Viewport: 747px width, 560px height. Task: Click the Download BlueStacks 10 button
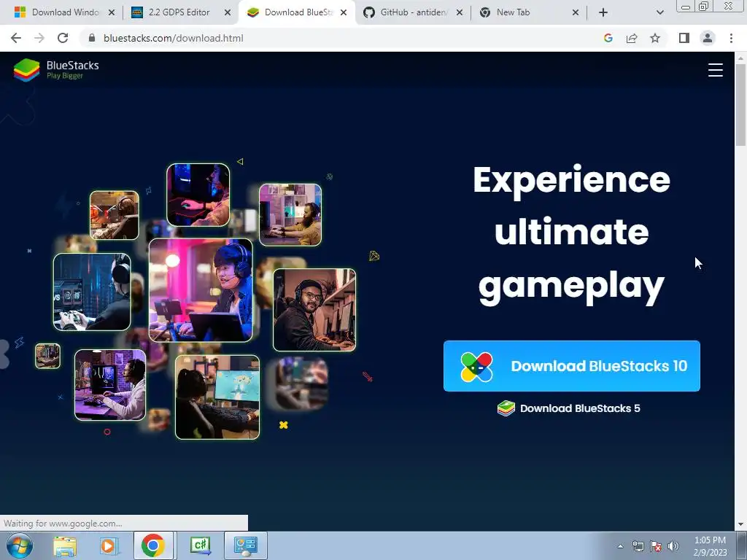(571, 366)
